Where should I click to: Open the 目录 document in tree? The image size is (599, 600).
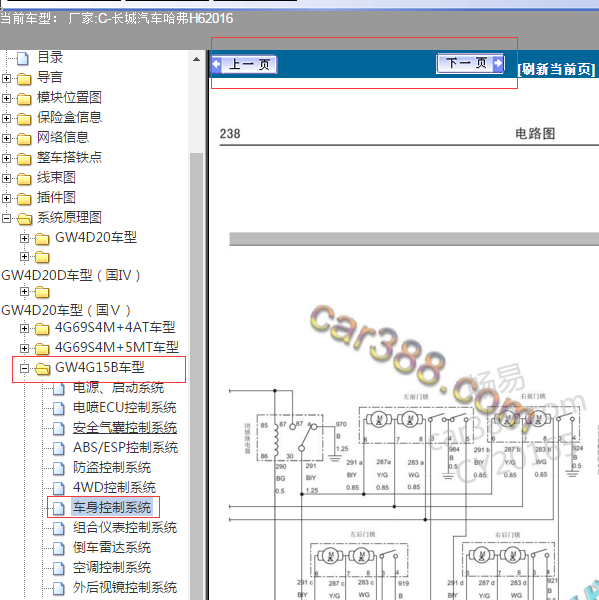coord(50,57)
